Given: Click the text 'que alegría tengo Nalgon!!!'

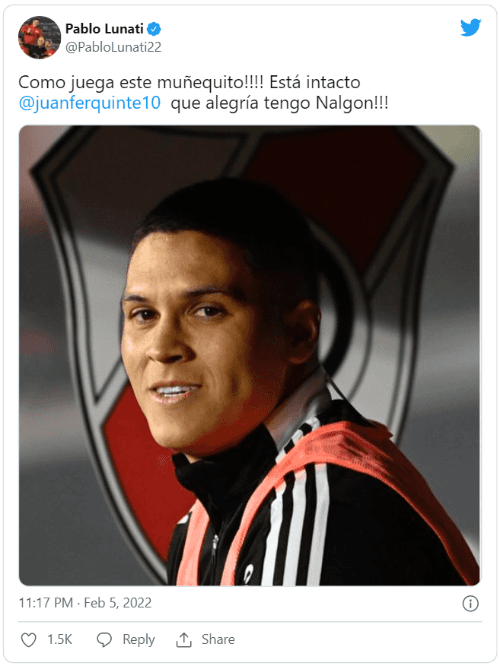Looking at the screenshot, I should 280,104.
